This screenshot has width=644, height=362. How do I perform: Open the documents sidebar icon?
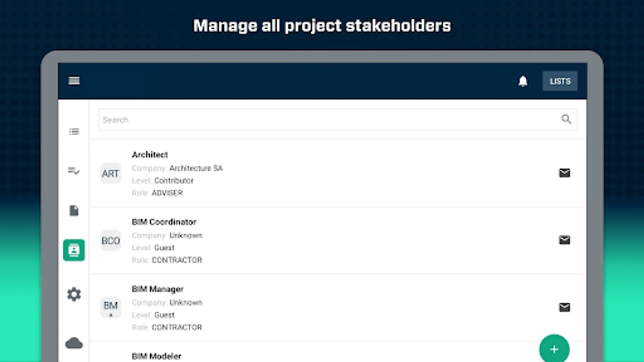point(74,210)
